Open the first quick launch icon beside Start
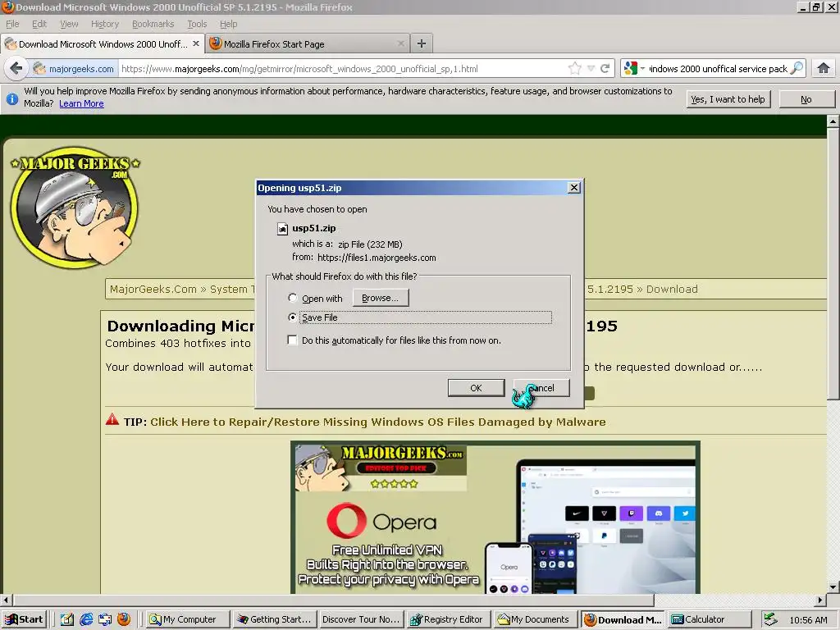Image resolution: width=840 pixels, height=630 pixels. coord(67,619)
